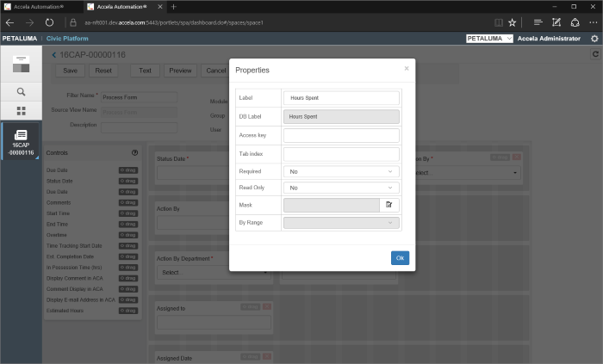This screenshot has height=364, width=603.
Task: Click the Mask edit icon button
Action: click(389, 205)
